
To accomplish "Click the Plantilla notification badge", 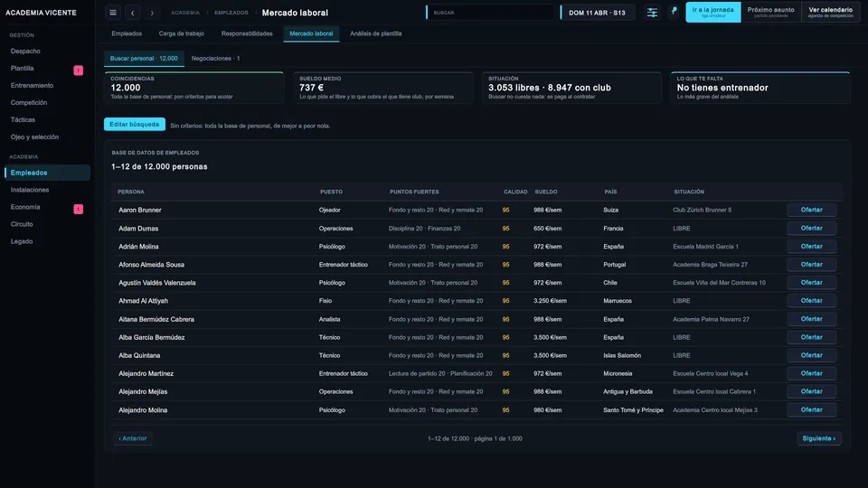I will click(x=79, y=70).
